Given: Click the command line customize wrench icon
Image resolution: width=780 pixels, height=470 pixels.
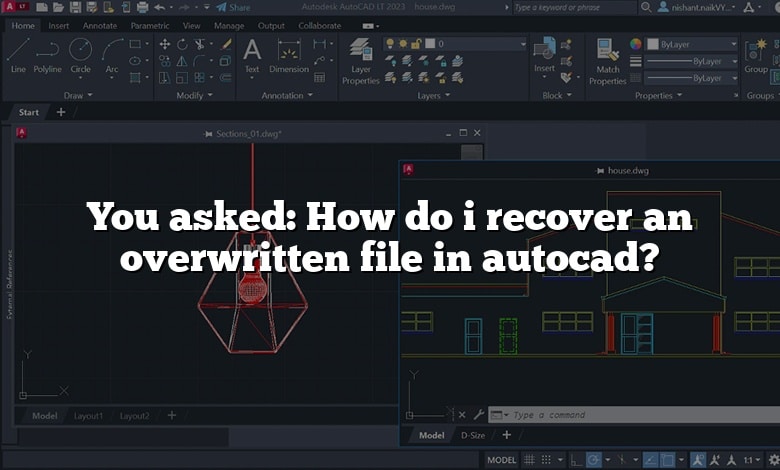Looking at the screenshot, I should [x=479, y=414].
